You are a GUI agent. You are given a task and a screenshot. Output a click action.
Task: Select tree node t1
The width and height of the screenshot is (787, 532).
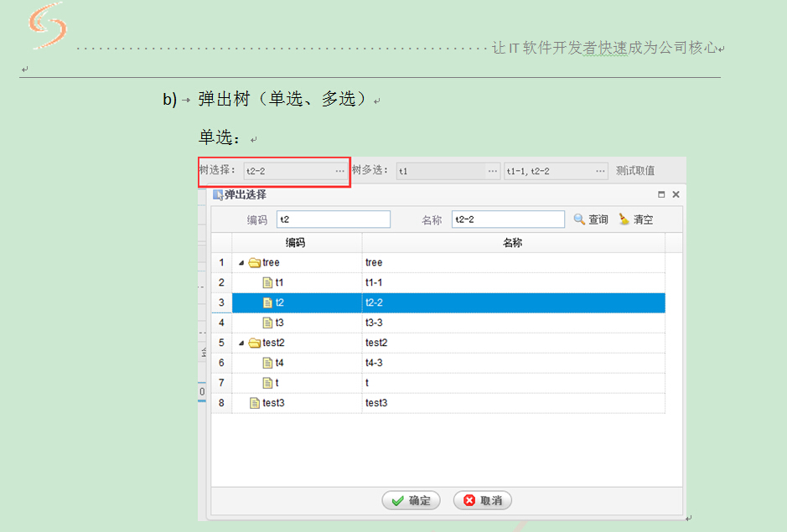pos(280,282)
